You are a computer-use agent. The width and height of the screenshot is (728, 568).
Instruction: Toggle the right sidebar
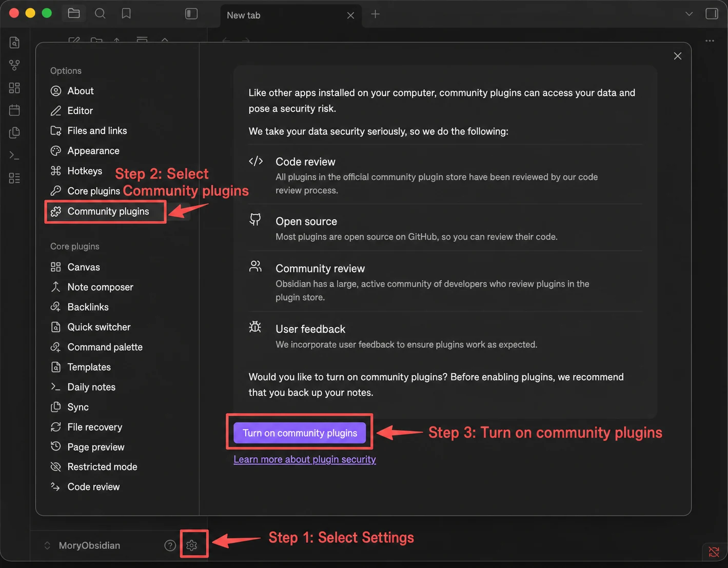712,14
